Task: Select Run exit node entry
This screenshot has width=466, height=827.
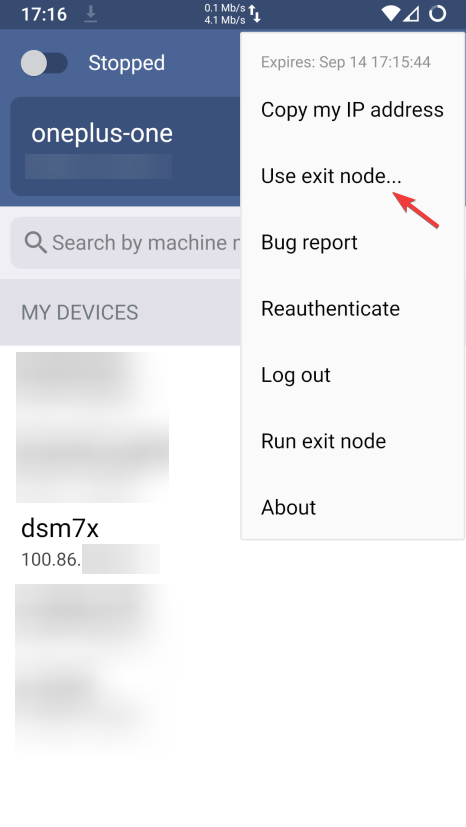Action: tap(352, 441)
